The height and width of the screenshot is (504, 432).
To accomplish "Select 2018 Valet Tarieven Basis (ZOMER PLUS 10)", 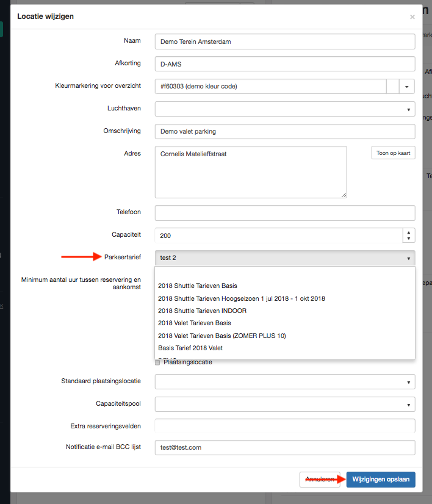I will (285, 336).
